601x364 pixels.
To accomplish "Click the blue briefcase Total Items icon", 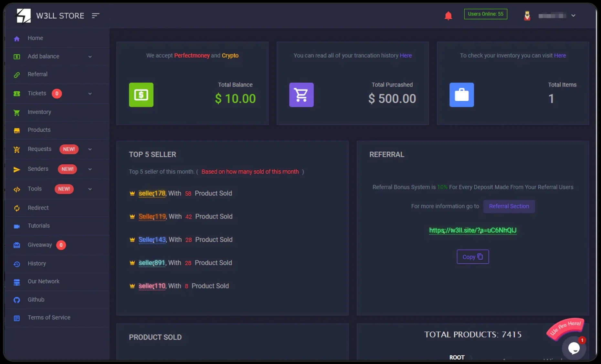I will coord(461,95).
